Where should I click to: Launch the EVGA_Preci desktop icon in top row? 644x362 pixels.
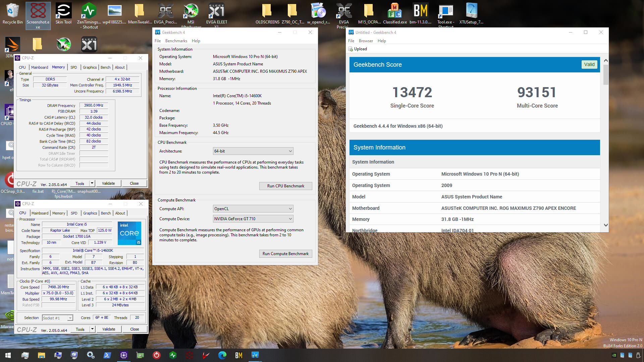point(165,13)
